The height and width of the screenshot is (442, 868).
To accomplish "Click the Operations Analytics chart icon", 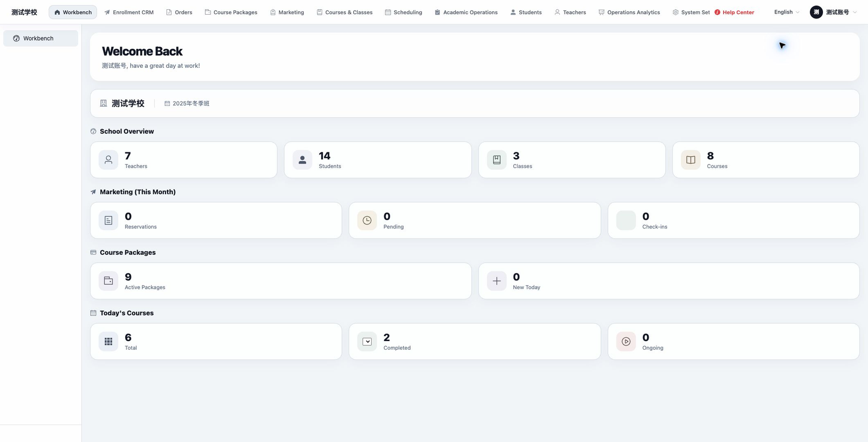I will click(x=601, y=12).
